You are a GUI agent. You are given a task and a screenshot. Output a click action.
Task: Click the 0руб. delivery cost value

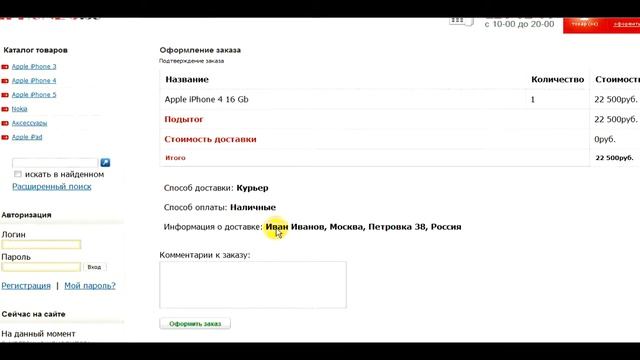click(605, 139)
